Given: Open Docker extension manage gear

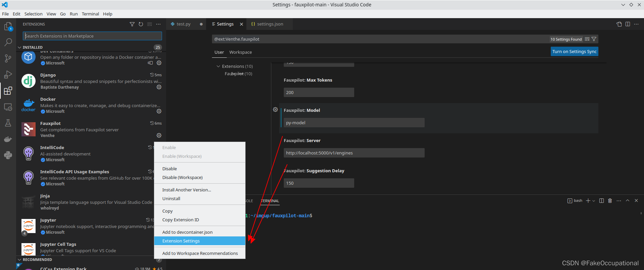Looking at the screenshot, I should [159, 111].
